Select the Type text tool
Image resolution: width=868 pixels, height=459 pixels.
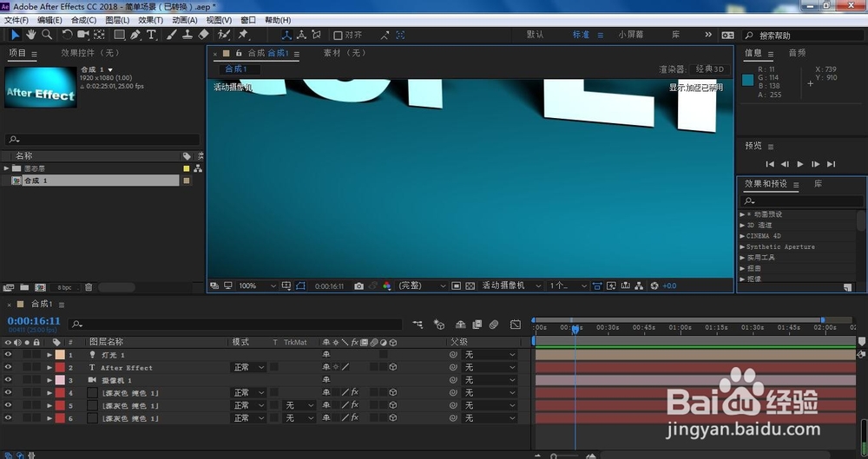[150, 35]
